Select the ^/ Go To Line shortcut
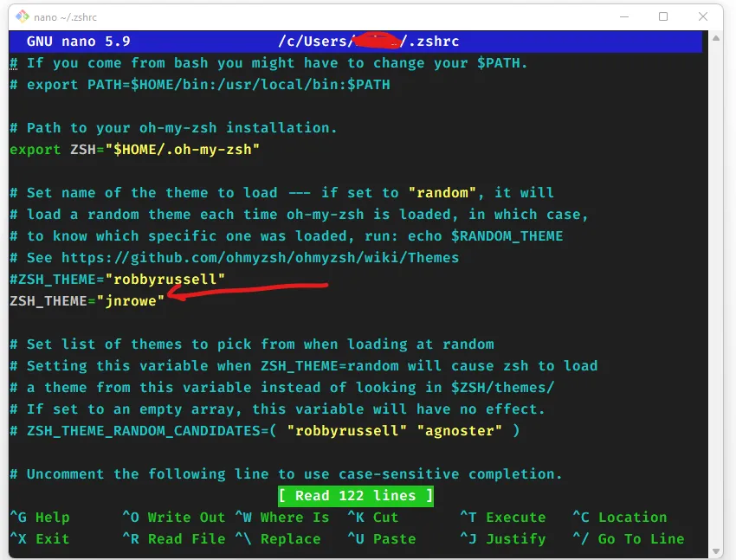This screenshot has width=736, height=560. (x=629, y=539)
